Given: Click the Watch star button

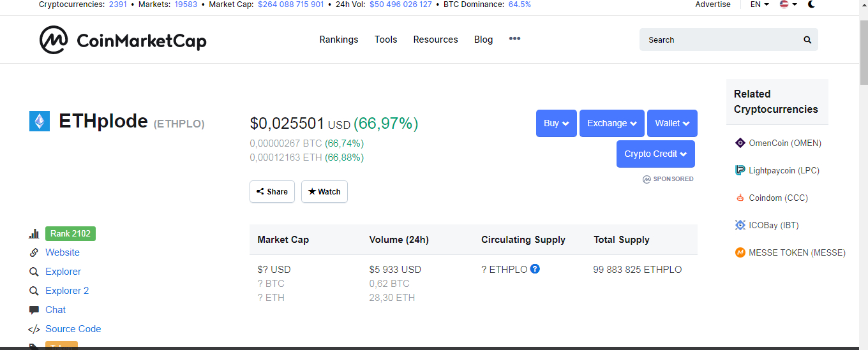Looking at the screenshot, I should click(x=324, y=192).
